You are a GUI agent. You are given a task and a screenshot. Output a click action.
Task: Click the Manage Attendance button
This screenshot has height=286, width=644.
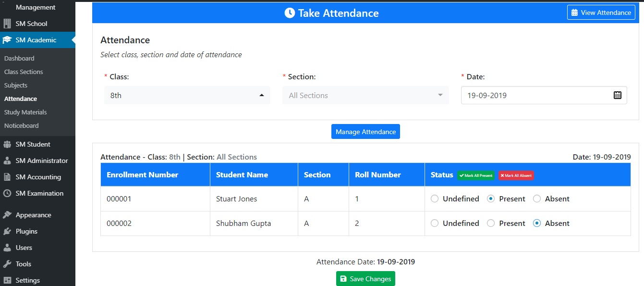coord(365,131)
